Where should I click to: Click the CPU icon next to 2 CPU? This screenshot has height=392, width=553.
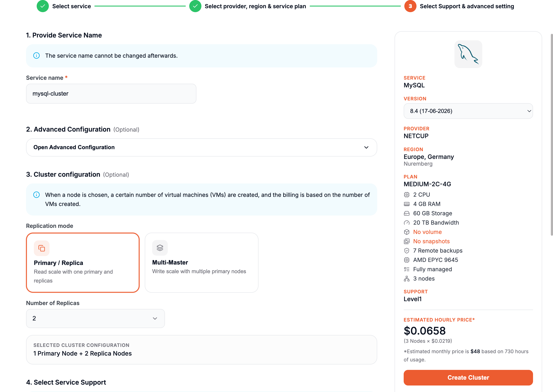pos(407,194)
